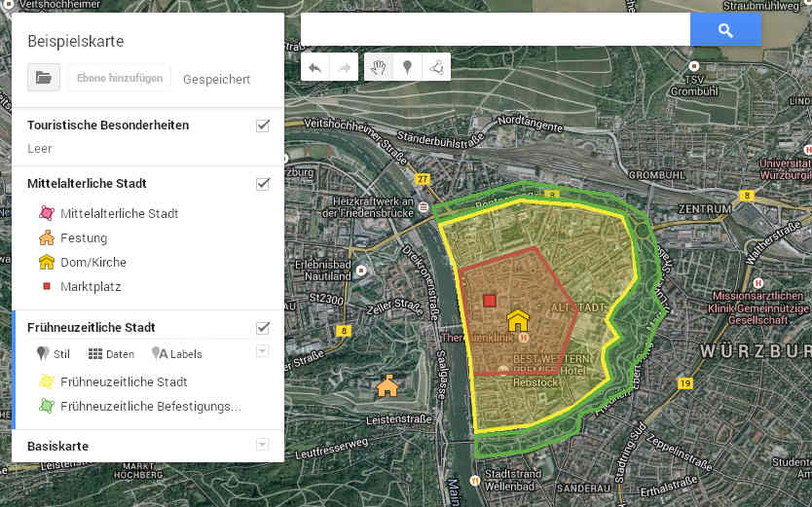Open the Stil styling options
Screen dimensions: 812x507
tap(54, 354)
